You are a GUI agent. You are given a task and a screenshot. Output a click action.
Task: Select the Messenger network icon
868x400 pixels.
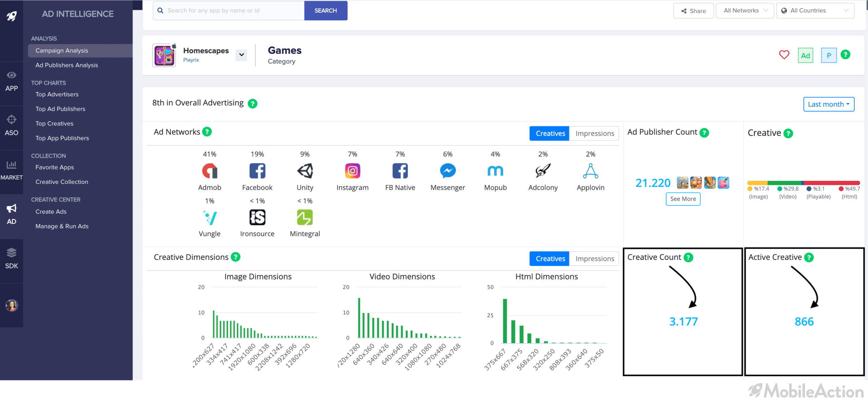(x=448, y=171)
